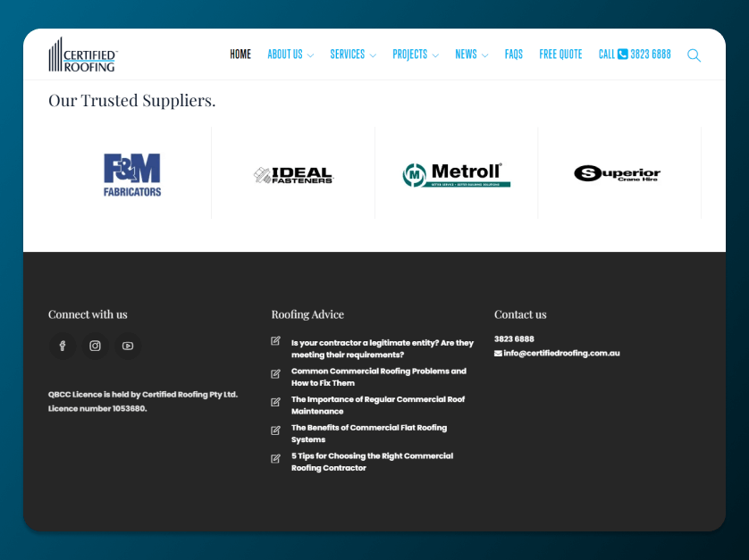
Task: Click the Call 3823 6888 header link
Action: 635,54
